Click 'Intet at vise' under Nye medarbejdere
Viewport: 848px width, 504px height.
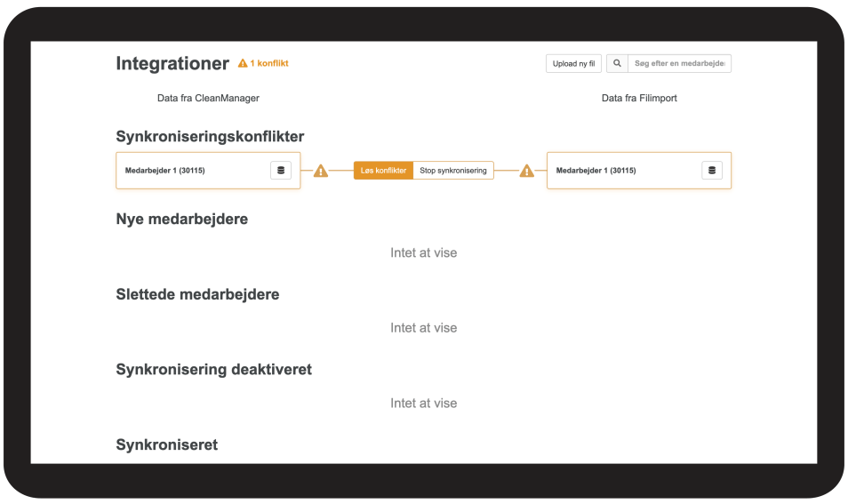[x=423, y=252]
